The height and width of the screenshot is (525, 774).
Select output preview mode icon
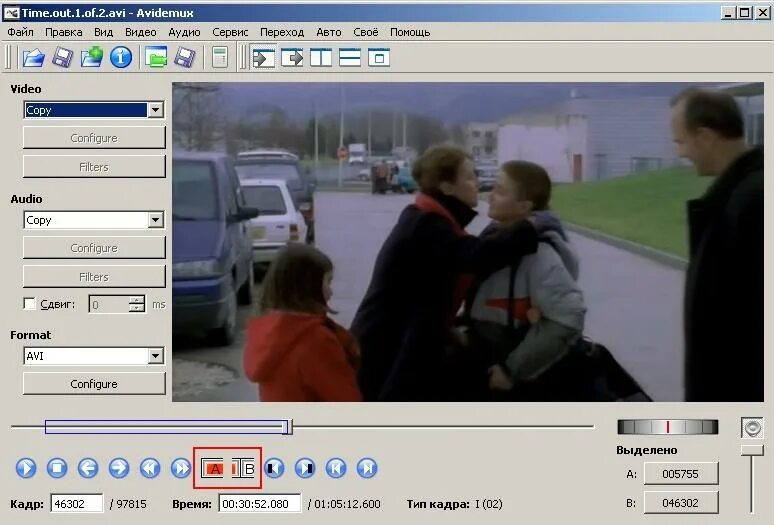pos(292,58)
